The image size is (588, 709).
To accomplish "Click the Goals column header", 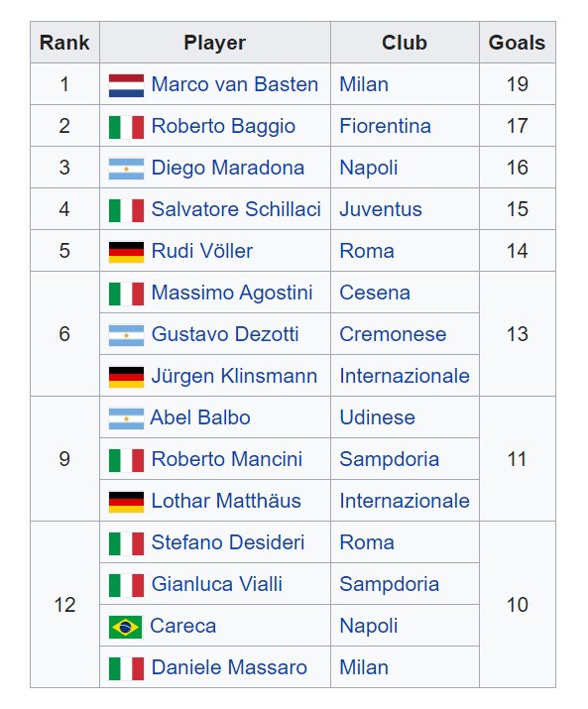I will point(517,43).
